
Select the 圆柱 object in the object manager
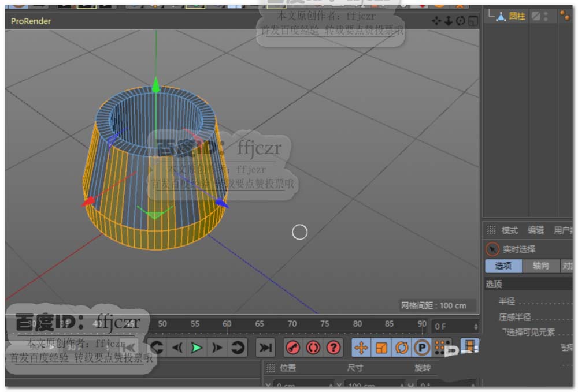[517, 16]
